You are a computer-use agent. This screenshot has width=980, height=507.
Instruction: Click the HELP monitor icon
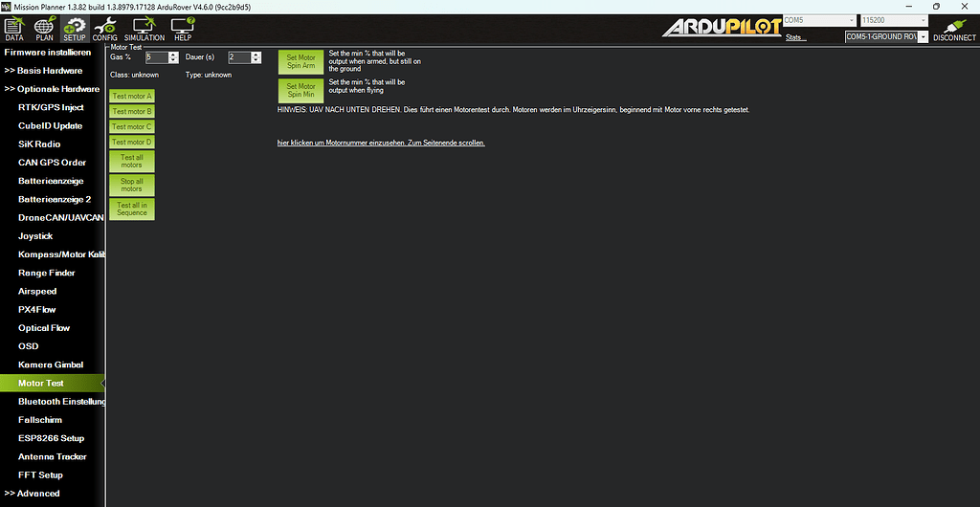point(183,29)
